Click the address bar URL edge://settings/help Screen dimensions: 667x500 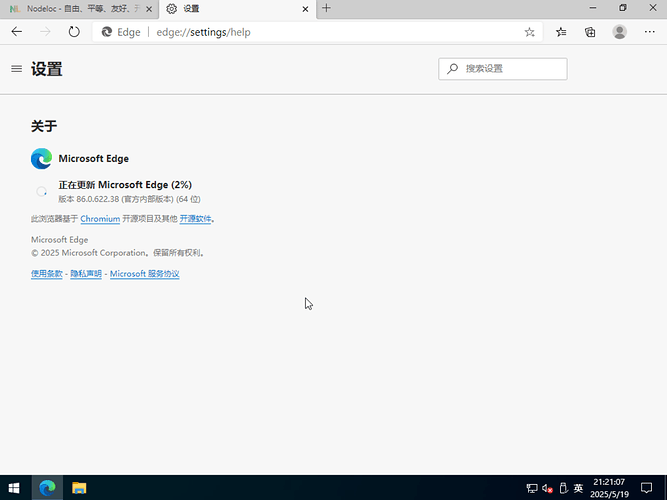click(x=203, y=32)
